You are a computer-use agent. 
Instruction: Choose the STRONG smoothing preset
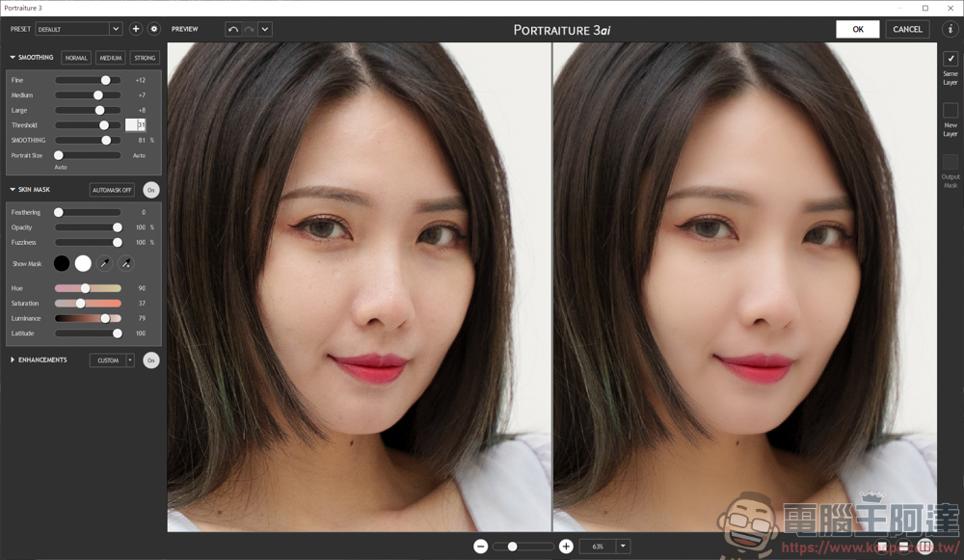coord(145,58)
